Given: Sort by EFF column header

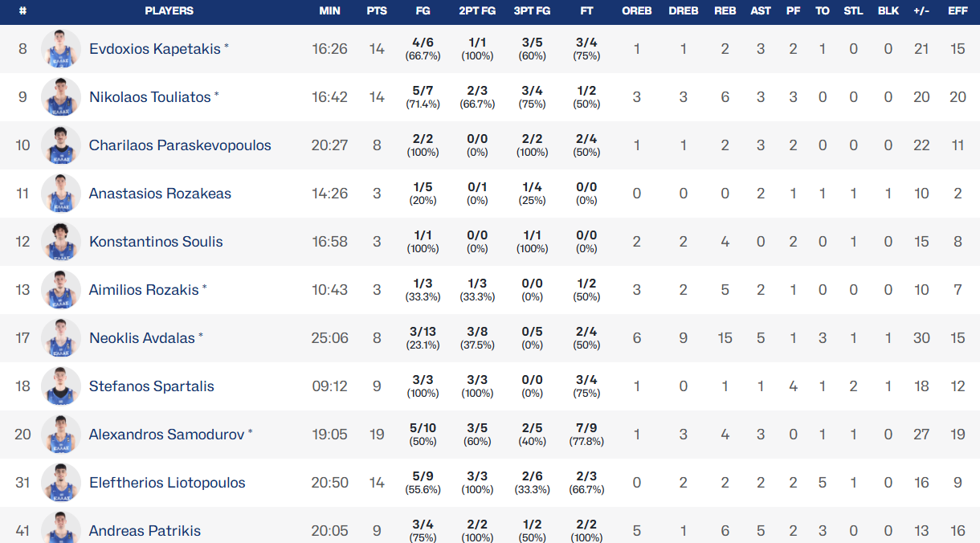Looking at the screenshot, I should [958, 11].
